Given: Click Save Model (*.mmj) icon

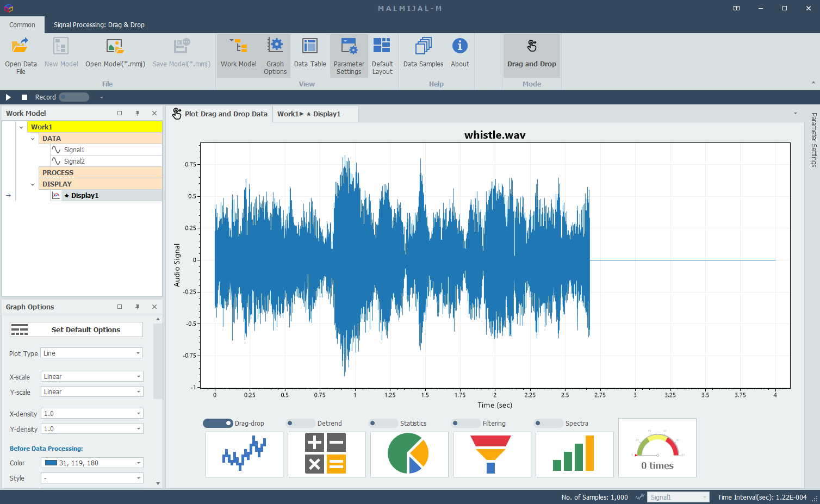Looking at the screenshot, I should tap(182, 46).
